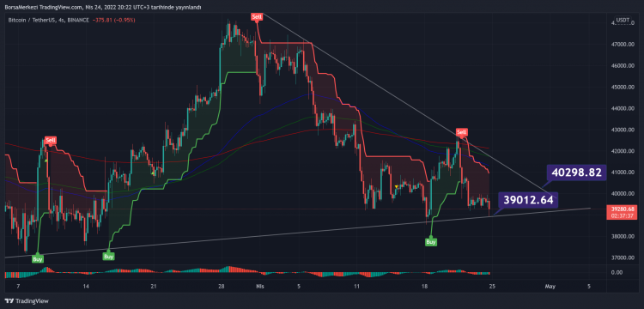The image size is (644, 309).
Task: Select the 0.00 oscillator scale label
Action: click(617, 272)
